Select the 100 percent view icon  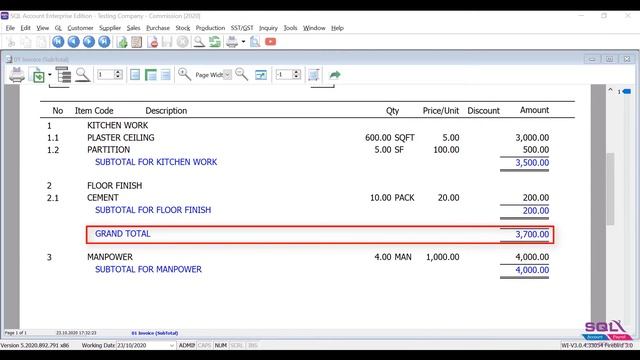tap(165, 75)
